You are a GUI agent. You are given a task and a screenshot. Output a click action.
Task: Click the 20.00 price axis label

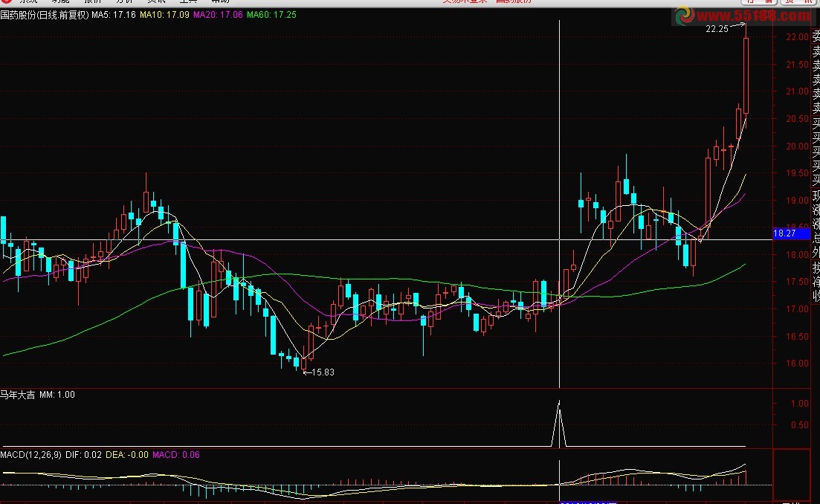point(797,146)
